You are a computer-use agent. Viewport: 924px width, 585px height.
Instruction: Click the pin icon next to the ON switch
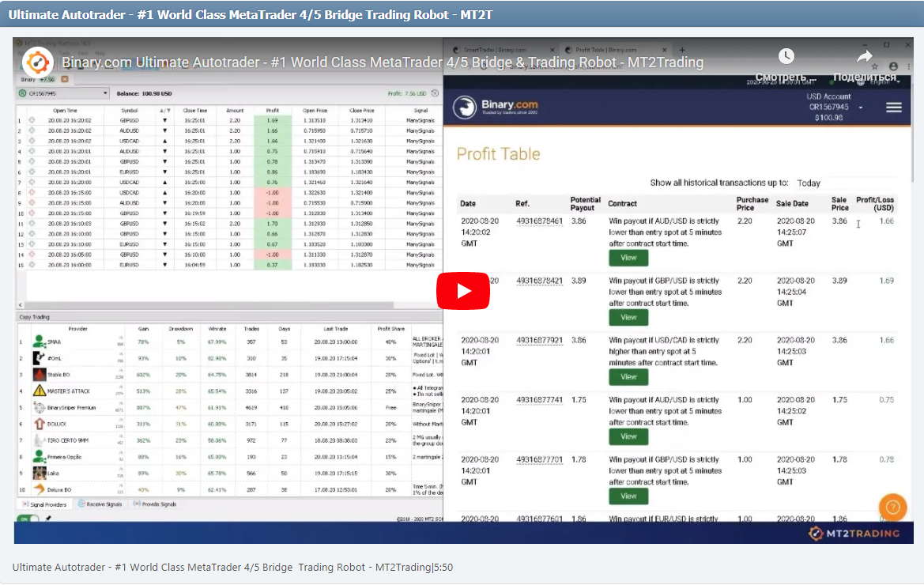[48, 519]
